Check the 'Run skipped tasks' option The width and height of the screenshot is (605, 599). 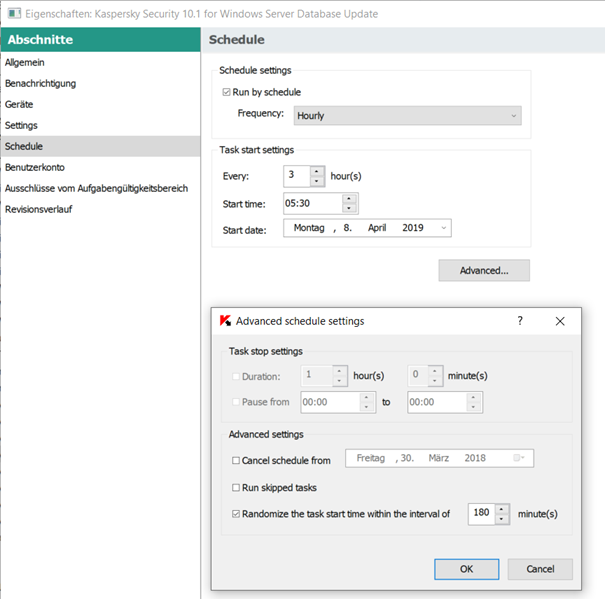coord(236,488)
